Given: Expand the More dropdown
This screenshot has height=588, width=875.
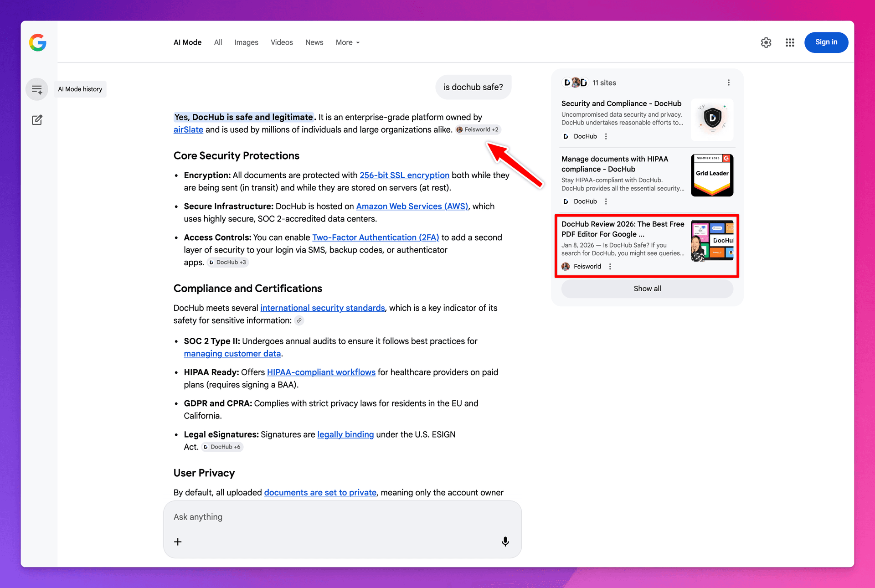Looking at the screenshot, I should pos(348,42).
